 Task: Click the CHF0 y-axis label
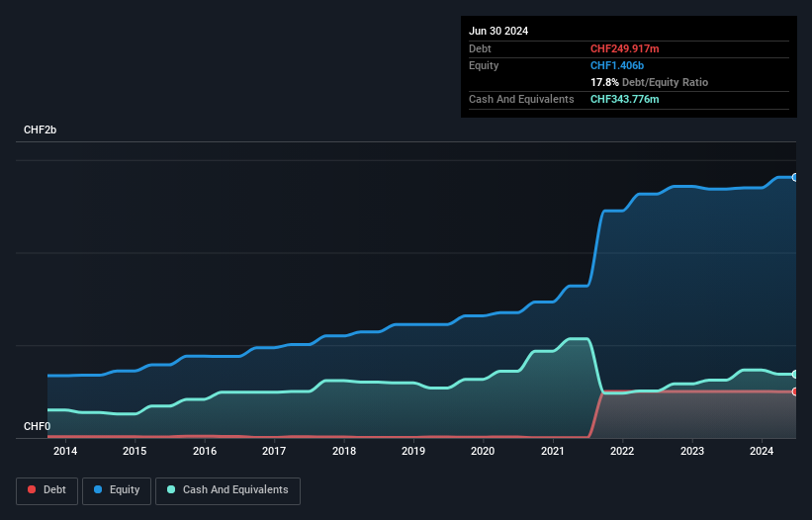38,426
